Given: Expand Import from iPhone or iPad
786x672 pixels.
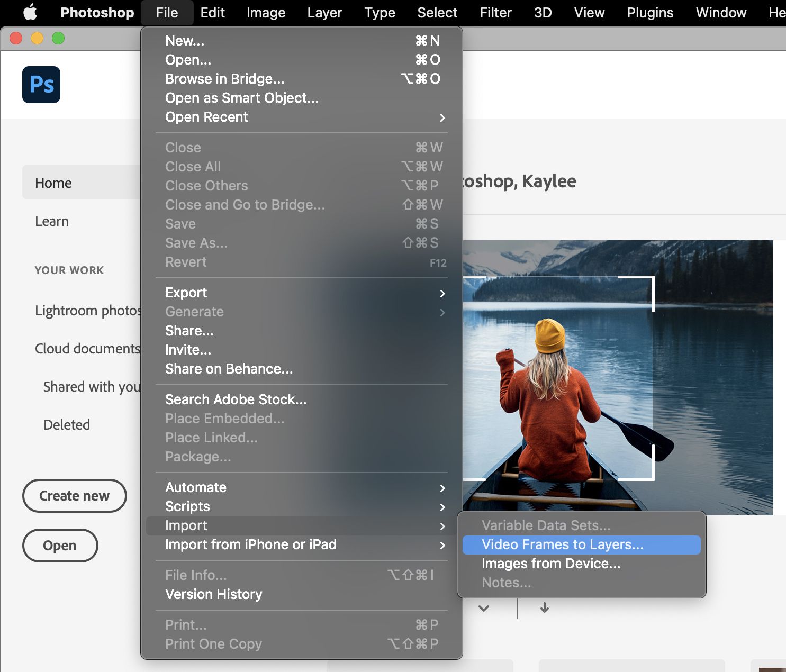Looking at the screenshot, I should point(302,544).
